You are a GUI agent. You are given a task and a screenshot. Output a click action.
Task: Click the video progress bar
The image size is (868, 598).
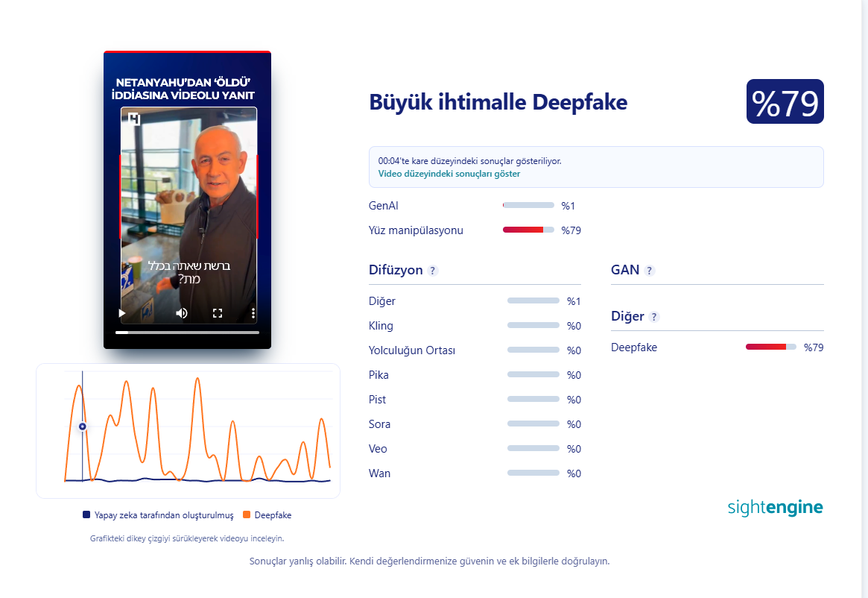point(187,333)
